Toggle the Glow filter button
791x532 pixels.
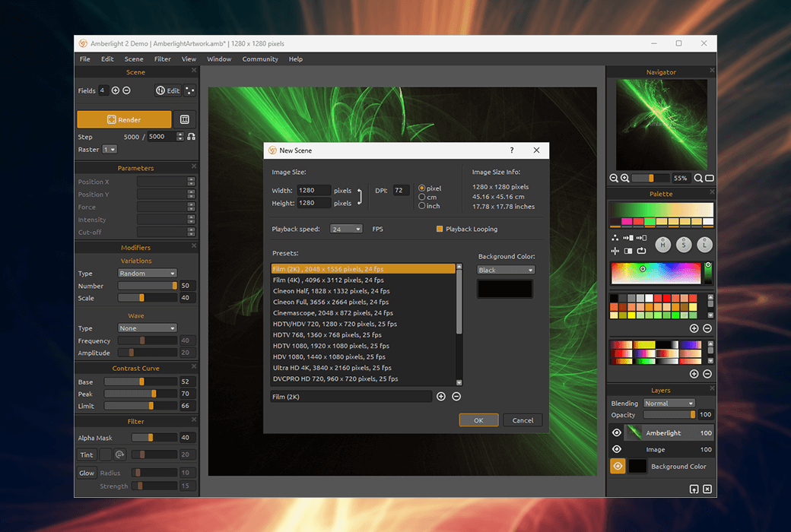(86, 473)
